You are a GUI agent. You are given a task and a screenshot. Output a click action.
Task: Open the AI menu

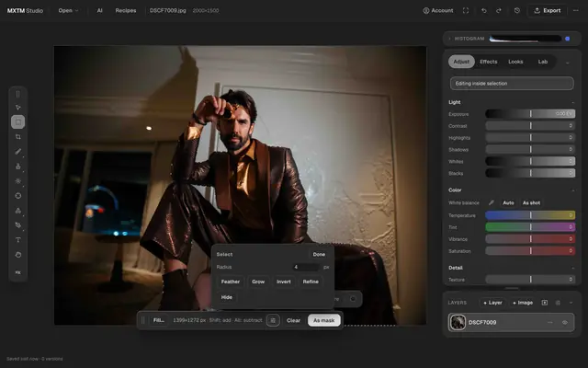pyautogui.click(x=100, y=10)
